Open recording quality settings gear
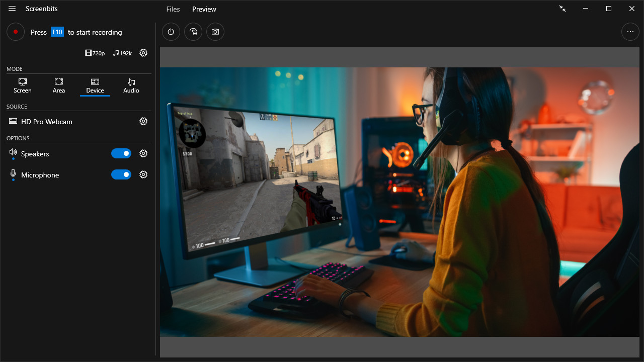The width and height of the screenshot is (644, 362). point(143,53)
